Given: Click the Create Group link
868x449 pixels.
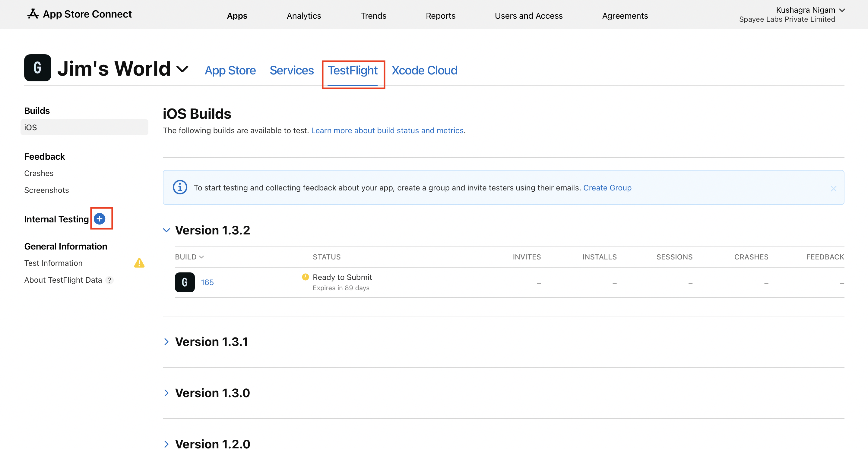Looking at the screenshot, I should (x=607, y=188).
